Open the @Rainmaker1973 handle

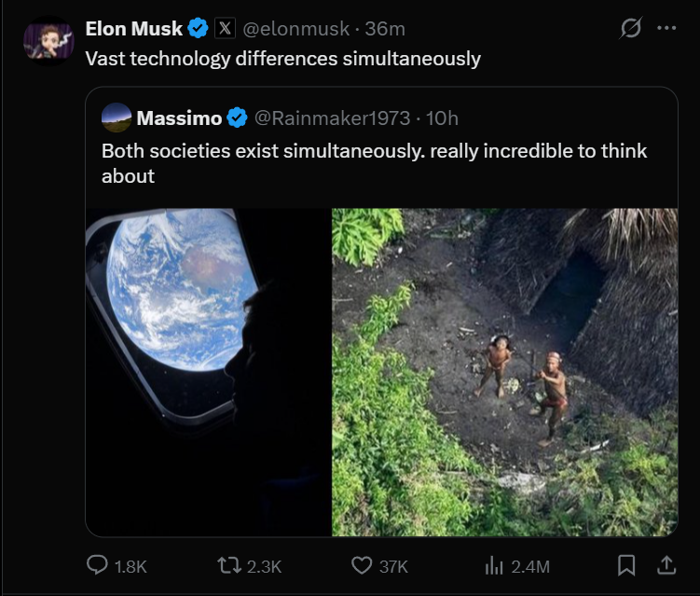tap(332, 118)
